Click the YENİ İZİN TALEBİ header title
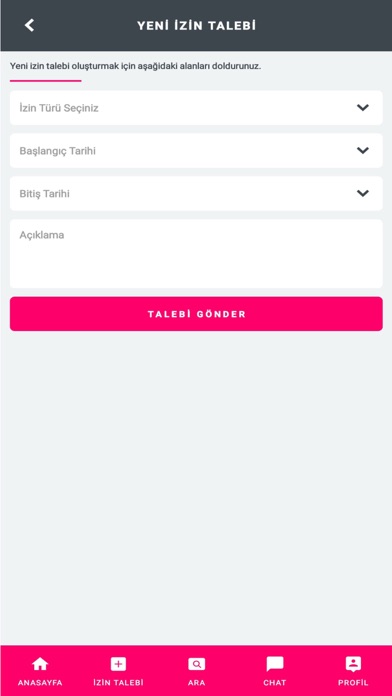The image size is (392, 696). 196,25
